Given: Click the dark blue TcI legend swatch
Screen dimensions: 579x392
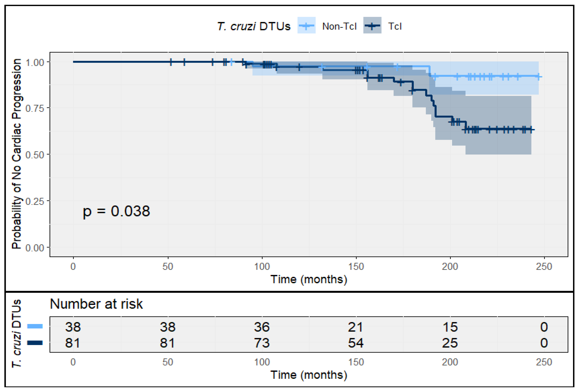Looking at the screenshot, I should click(x=372, y=25).
